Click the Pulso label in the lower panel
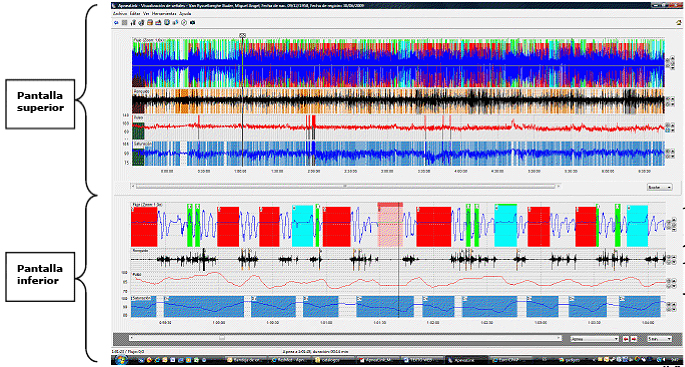685x367 pixels. coord(137,274)
